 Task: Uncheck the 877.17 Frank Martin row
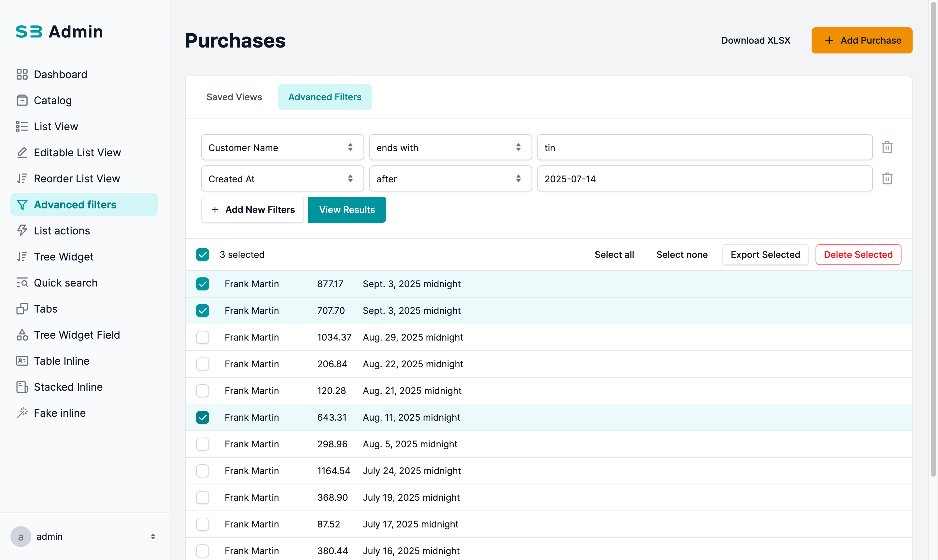(x=202, y=284)
